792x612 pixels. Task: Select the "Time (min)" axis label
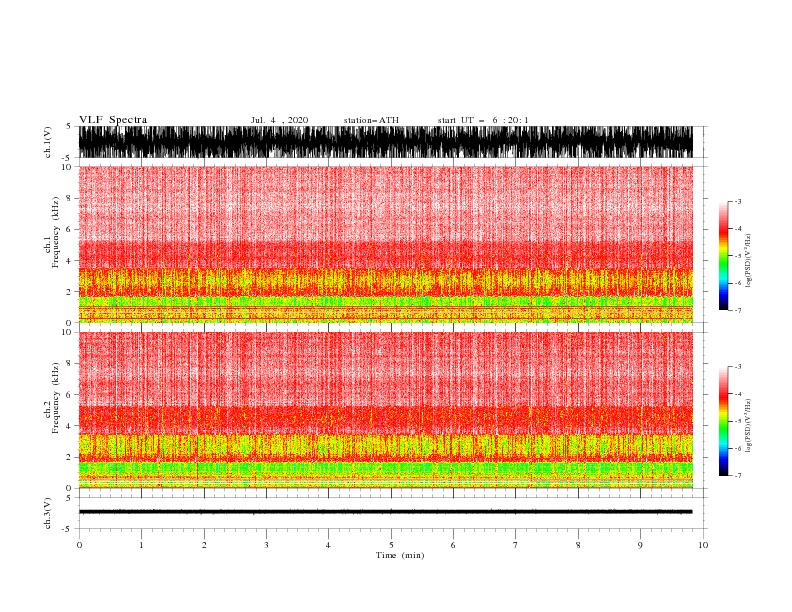[400, 555]
